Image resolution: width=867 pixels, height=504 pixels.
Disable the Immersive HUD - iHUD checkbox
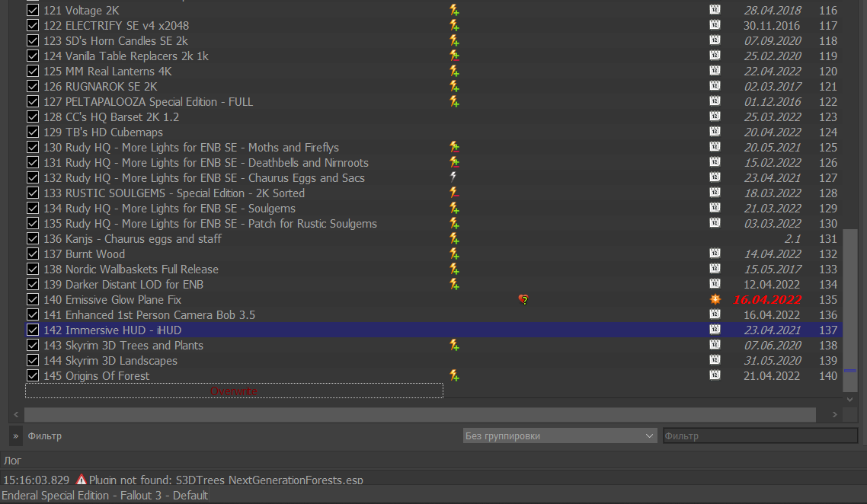click(x=33, y=330)
